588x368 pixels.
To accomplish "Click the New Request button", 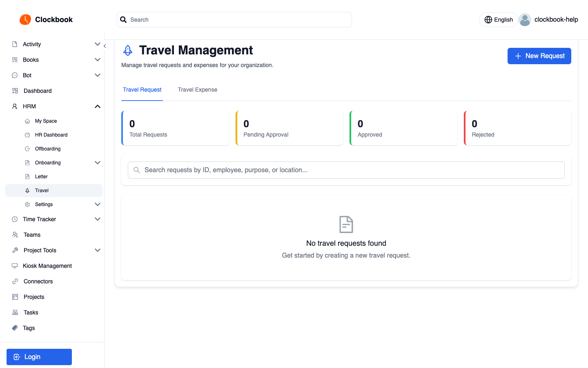I will 539,56.
